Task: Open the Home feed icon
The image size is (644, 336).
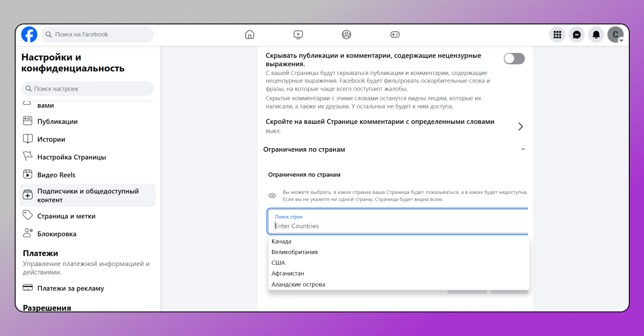Action: click(250, 34)
